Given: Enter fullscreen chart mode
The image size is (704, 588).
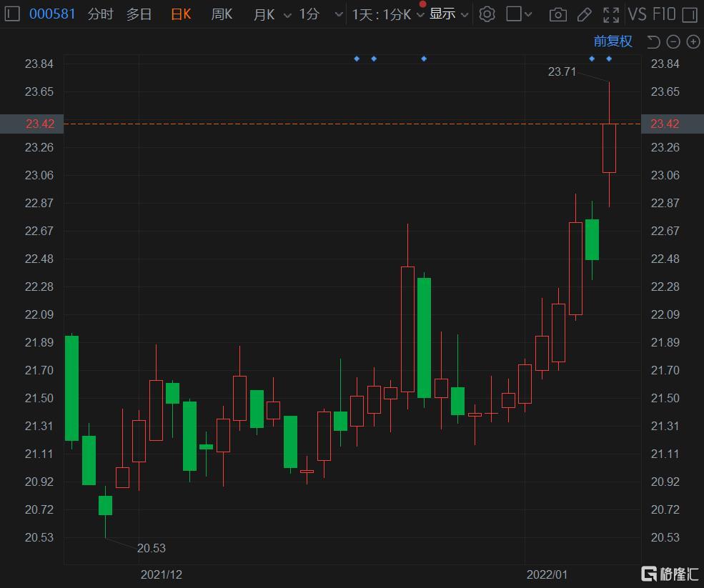Looking at the screenshot, I should click(611, 15).
